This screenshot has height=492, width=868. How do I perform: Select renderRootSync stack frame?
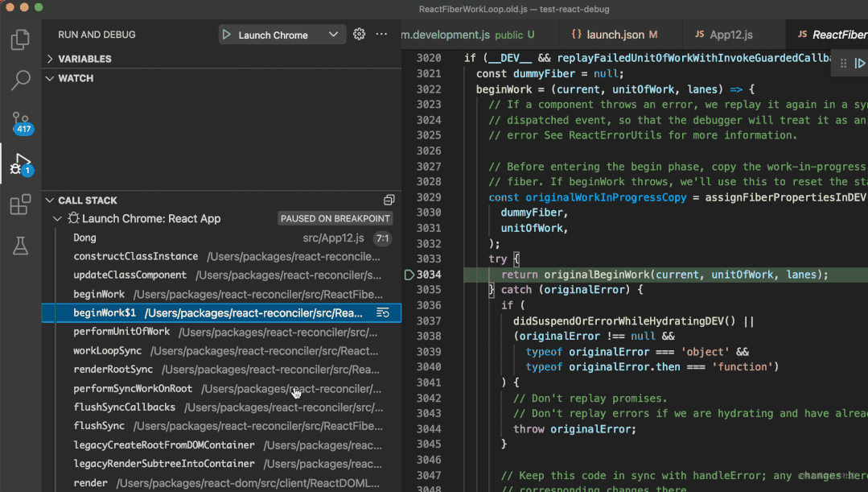point(221,370)
